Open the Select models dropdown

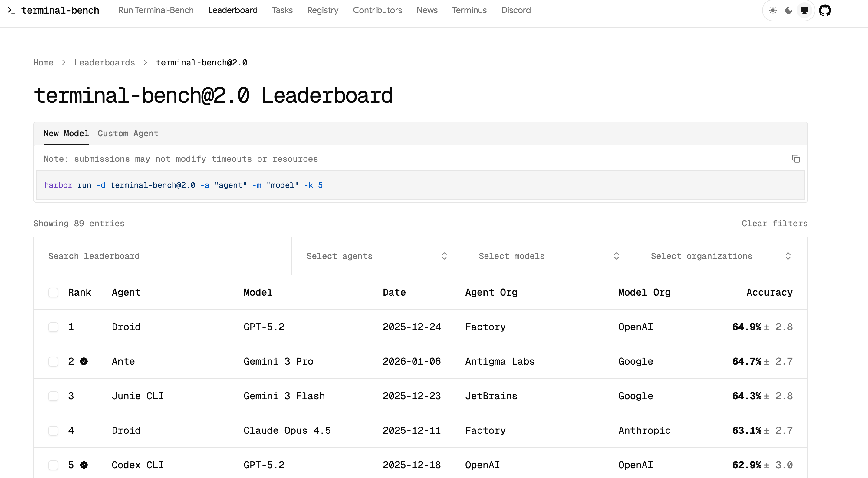click(x=550, y=256)
